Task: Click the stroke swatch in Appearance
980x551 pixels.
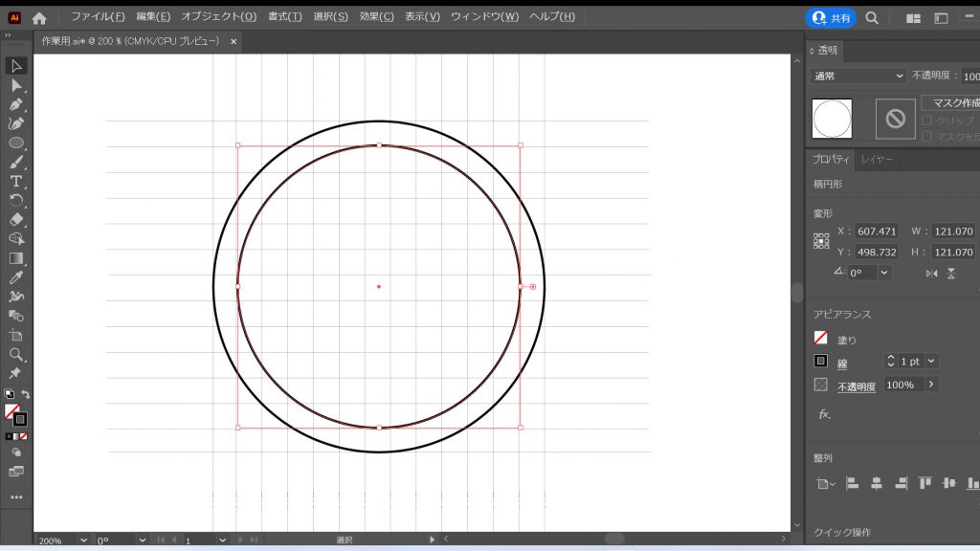Action: 820,361
